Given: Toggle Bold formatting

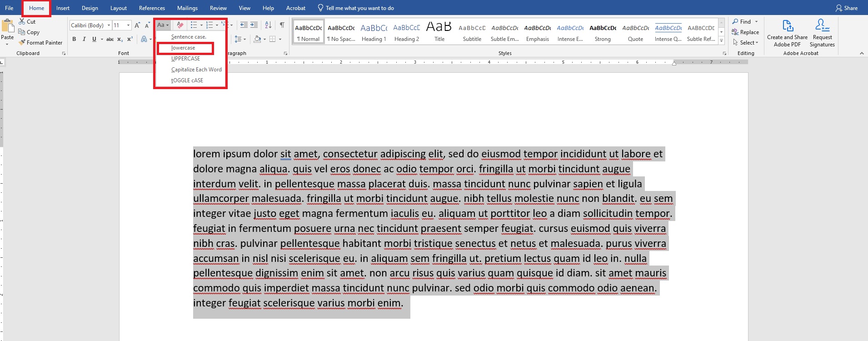Looking at the screenshot, I should click(x=74, y=39).
